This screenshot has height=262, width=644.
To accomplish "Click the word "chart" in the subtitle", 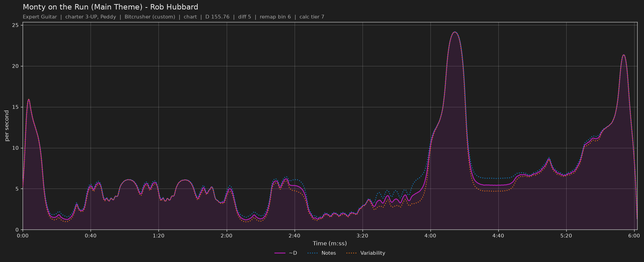I will tap(190, 17).
